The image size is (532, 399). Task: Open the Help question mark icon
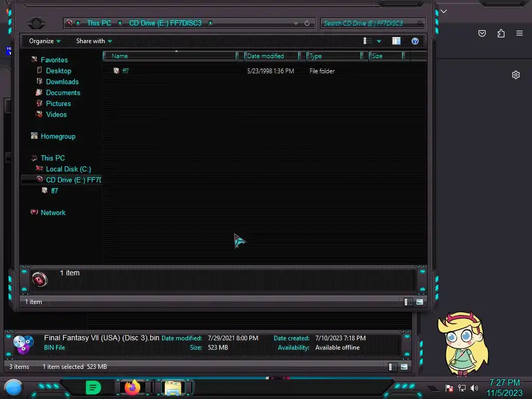click(x=415, y=41)
